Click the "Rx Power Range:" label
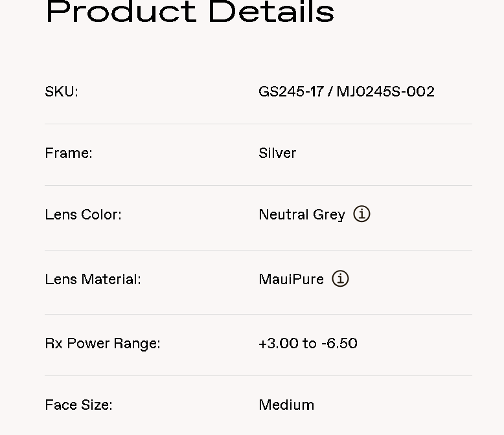The height and width of the screenshot is (435, 504). click(102, 344)
